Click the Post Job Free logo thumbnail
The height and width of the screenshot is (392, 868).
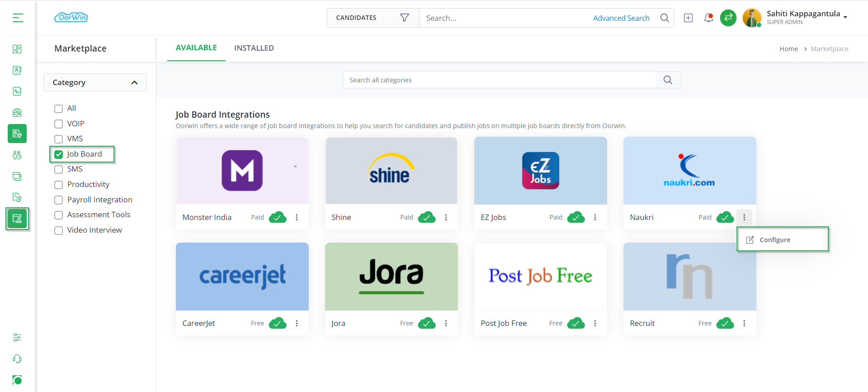click(541, 277)
